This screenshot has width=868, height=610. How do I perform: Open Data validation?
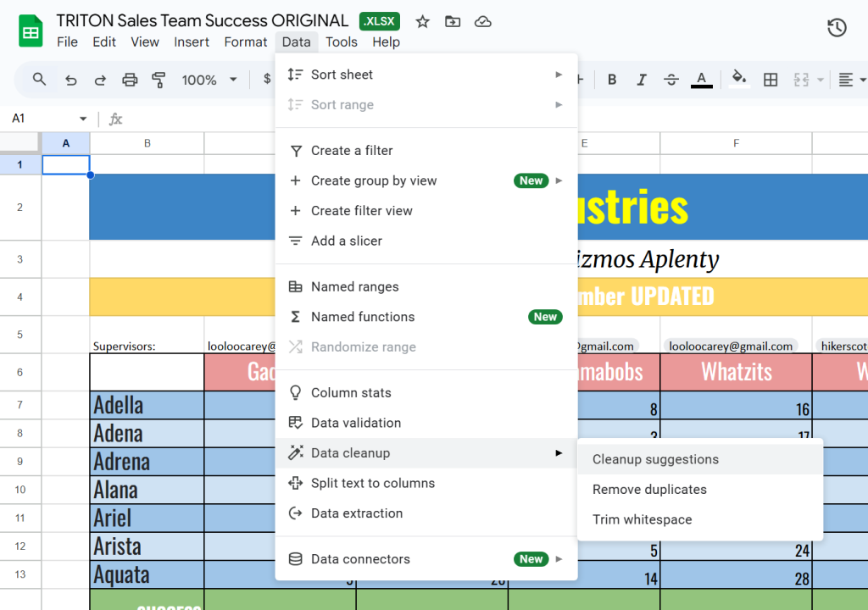426,423
